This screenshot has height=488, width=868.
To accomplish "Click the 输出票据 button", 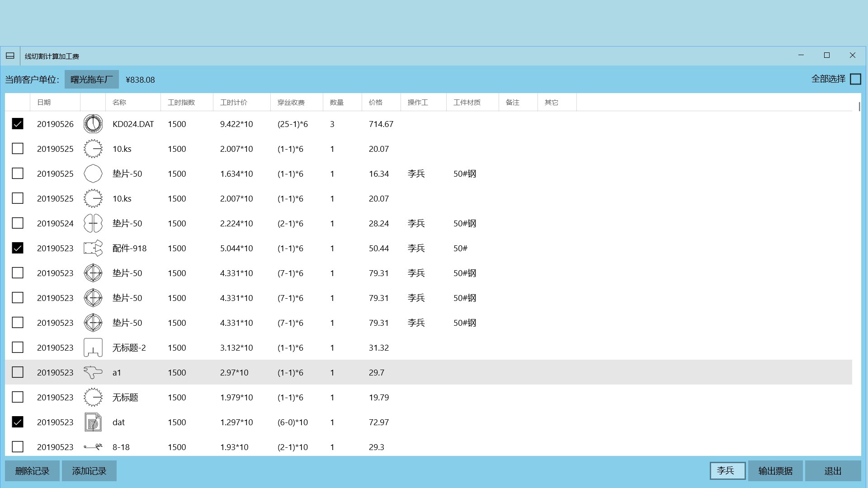I will 775,471.
